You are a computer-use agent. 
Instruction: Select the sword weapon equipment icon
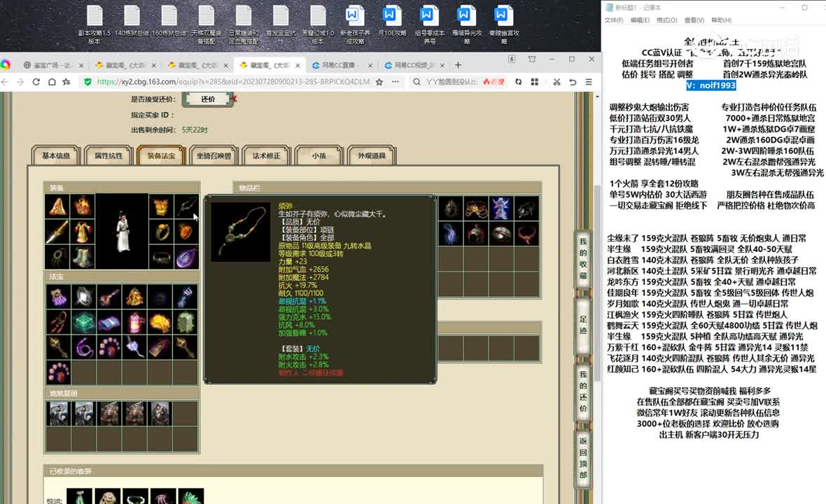57,232
